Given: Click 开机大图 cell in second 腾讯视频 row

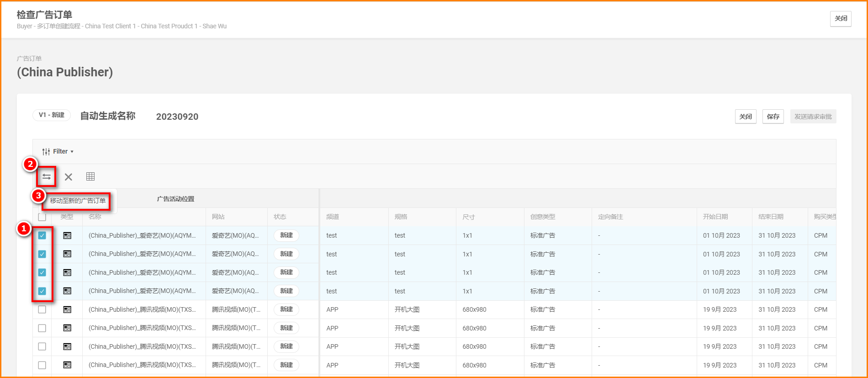Looking at the screenshot, I should (x=407, y=328).
